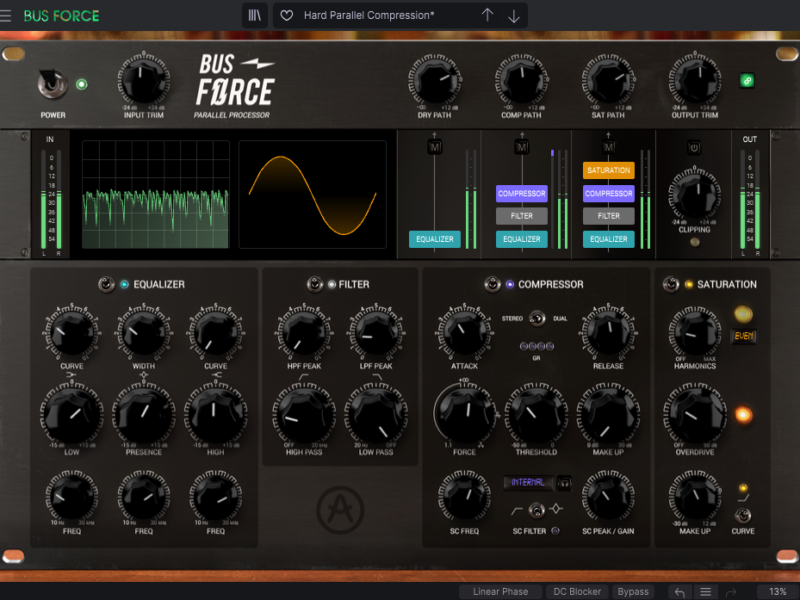Mute the Dry Path with M button
800x600 pixels.
(435, 148)
